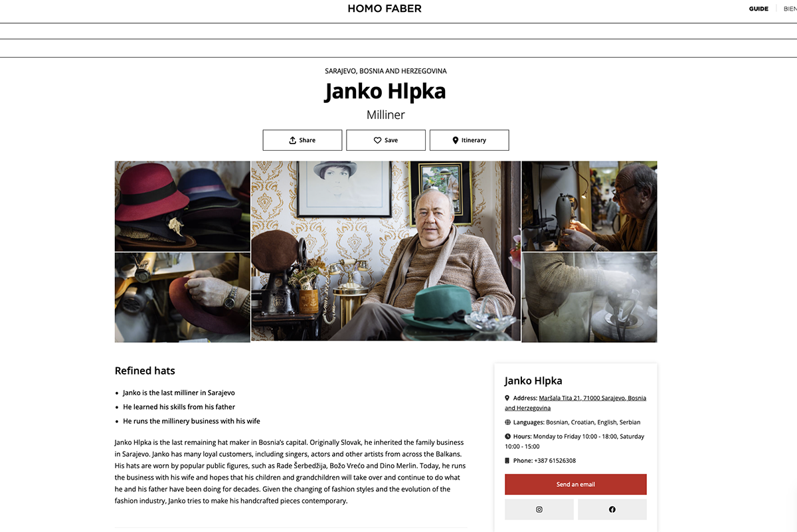Click the clock Hours icon

(507, 436)
